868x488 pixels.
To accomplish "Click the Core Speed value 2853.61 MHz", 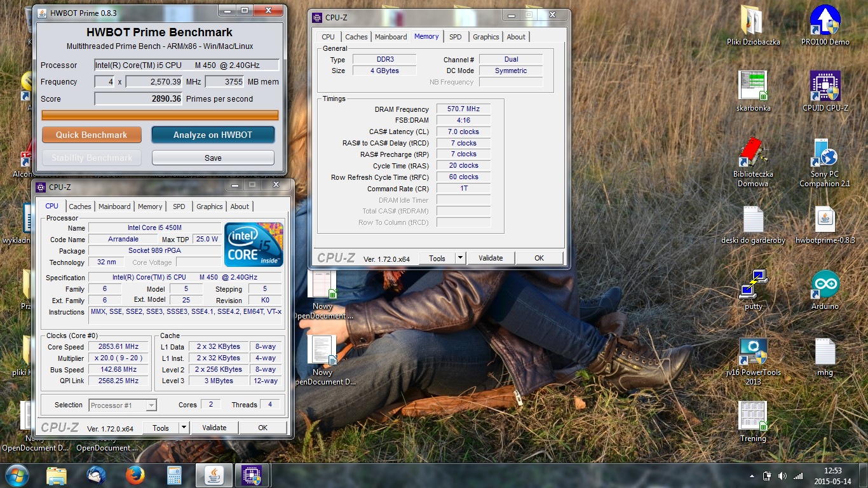I will click(118, 346).
